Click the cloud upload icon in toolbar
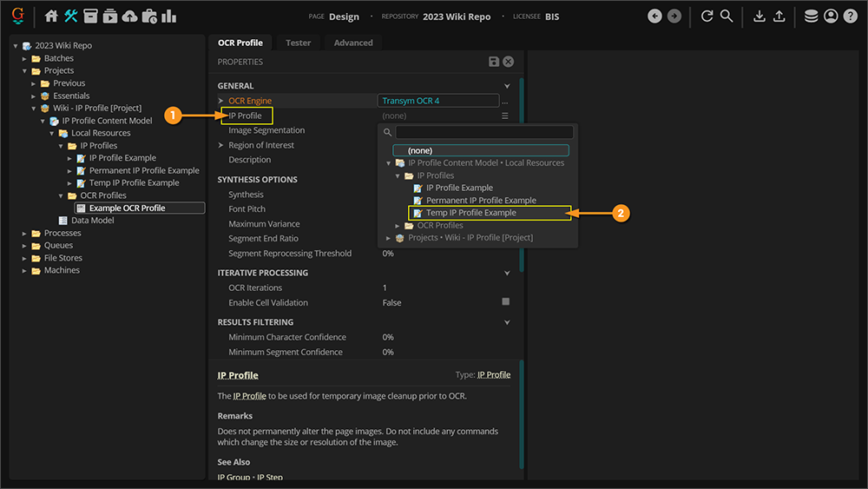The height and width of the screenshot is (489, 868). click(x=129, y=16)
